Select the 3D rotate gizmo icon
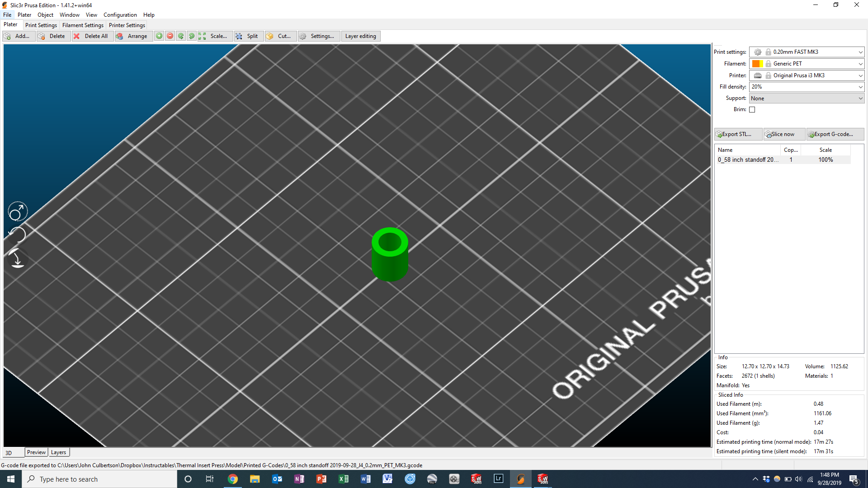Screen dimensions: 868x488 (18, 235)
